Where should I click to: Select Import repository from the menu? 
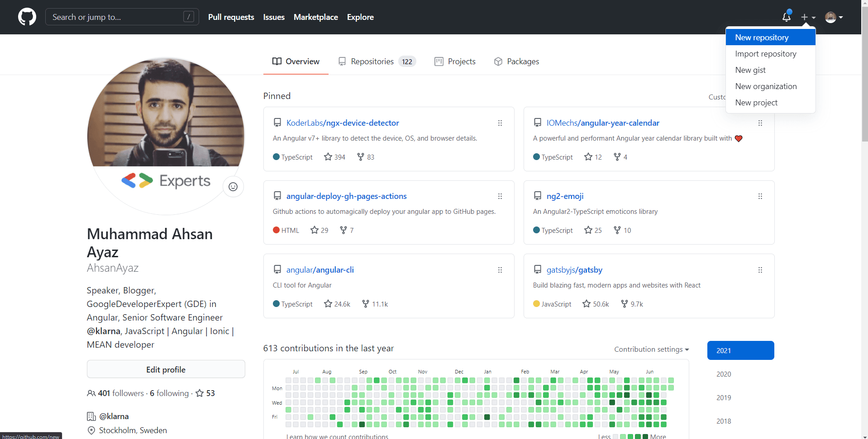pyautogui.click(x=770, y=54)
